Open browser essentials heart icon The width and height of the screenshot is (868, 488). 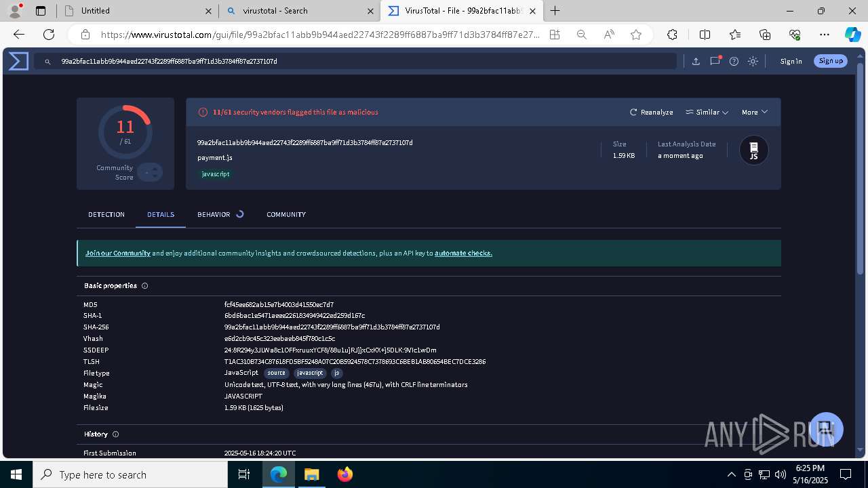tap(795, 35)
